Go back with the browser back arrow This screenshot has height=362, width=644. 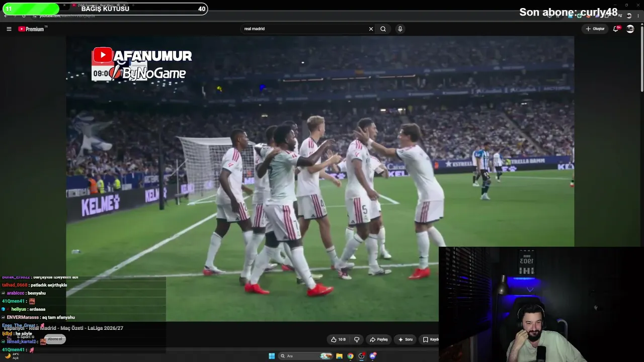point(6,16)
